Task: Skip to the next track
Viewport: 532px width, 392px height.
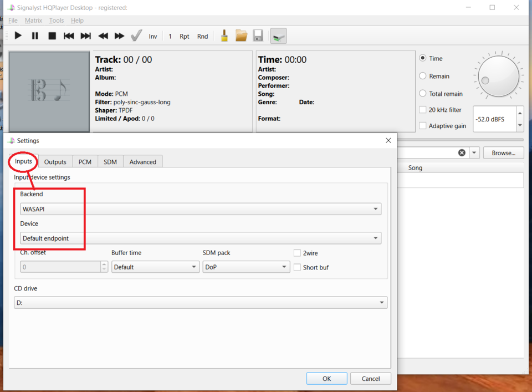Action: click(x=85, y=35)
